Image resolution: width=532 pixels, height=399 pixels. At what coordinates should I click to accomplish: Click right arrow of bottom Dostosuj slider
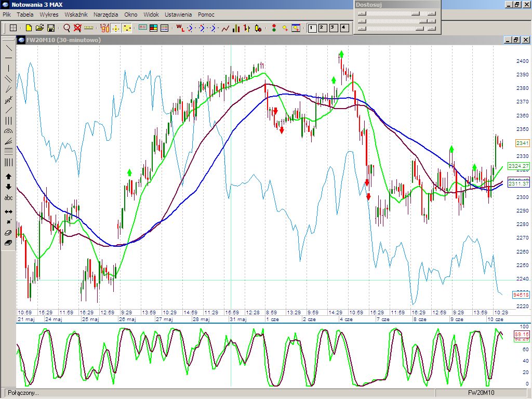point(432,29)
